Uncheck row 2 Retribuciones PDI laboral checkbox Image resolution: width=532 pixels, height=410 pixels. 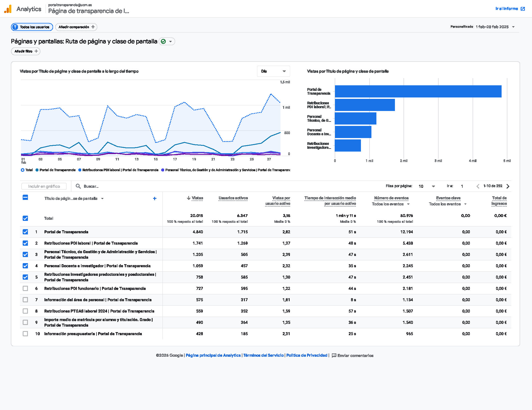click(25, 243)
